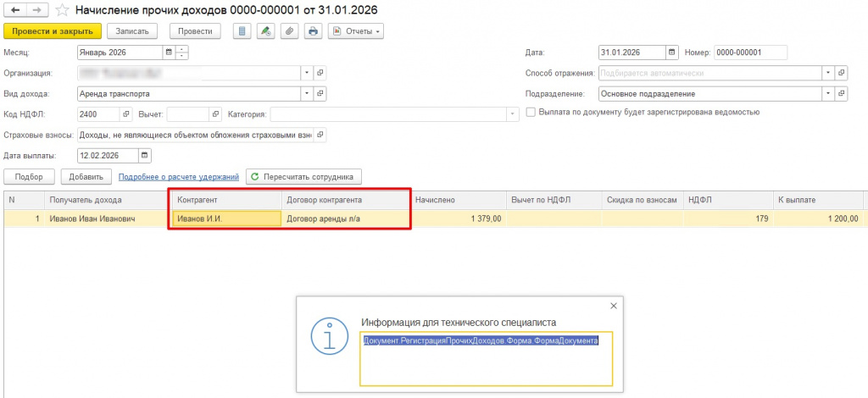Click Пересчитать сотрудника button
868x398 pixels.
point(303,177)
